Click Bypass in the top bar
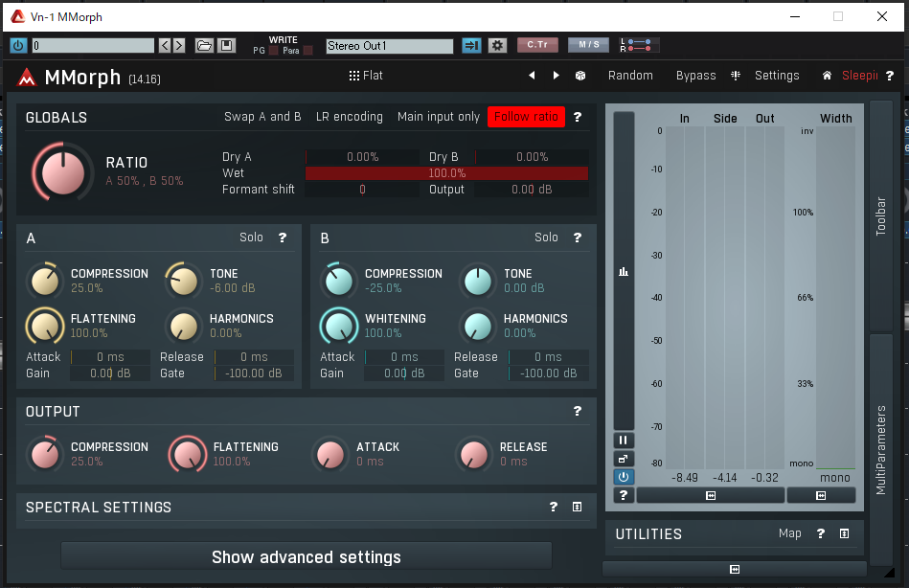Image resolution: width=909 pixels, height=588 pixels. click(695, 76)
